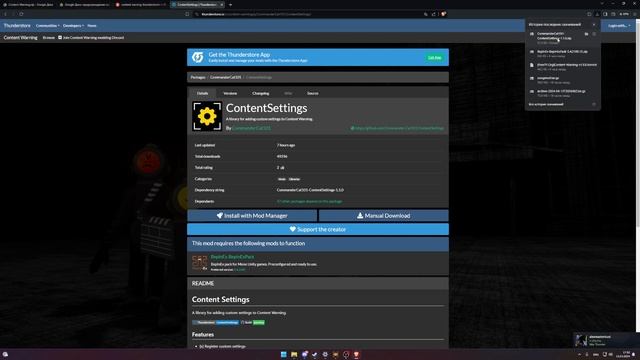Open the BepInEx BepInExPack dependency link
The image size is (640, 360).
pos(232,257)
